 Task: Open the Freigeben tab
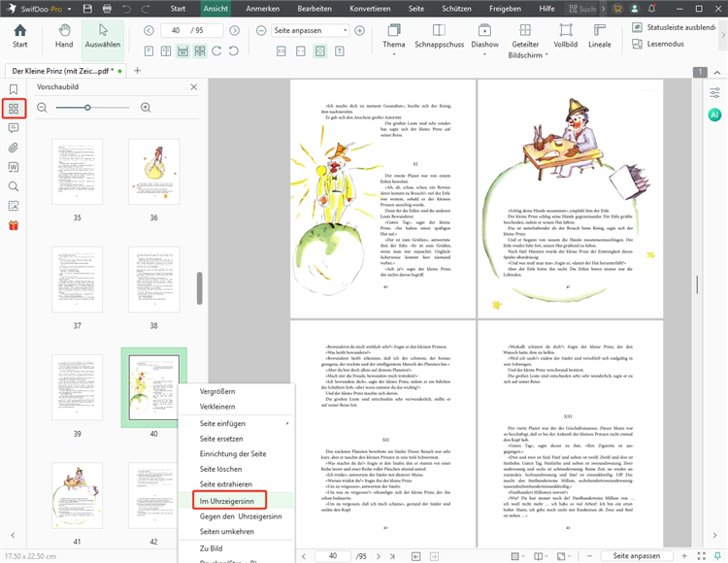[x=505, y=9]
